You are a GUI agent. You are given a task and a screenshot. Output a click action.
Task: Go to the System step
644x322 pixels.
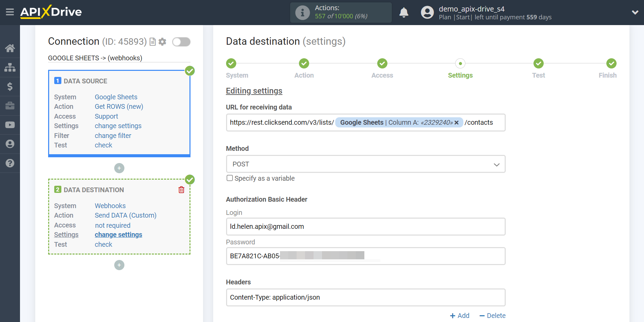231,63
